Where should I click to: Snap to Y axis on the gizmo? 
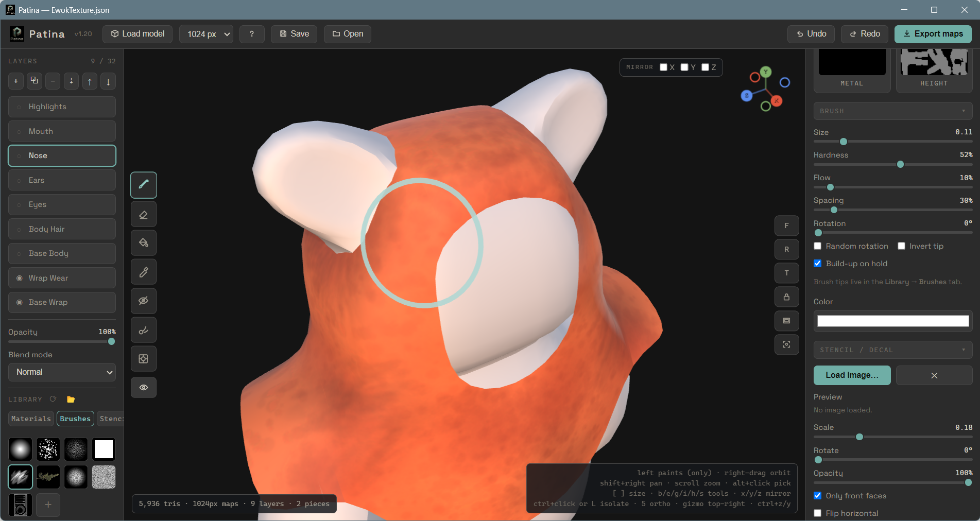(x=766, y=72)
